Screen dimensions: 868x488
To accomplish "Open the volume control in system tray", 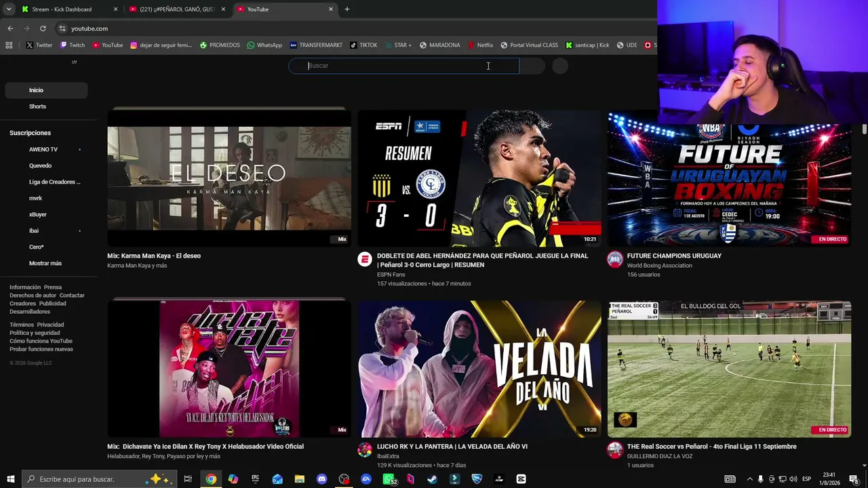I will [793, 479].
